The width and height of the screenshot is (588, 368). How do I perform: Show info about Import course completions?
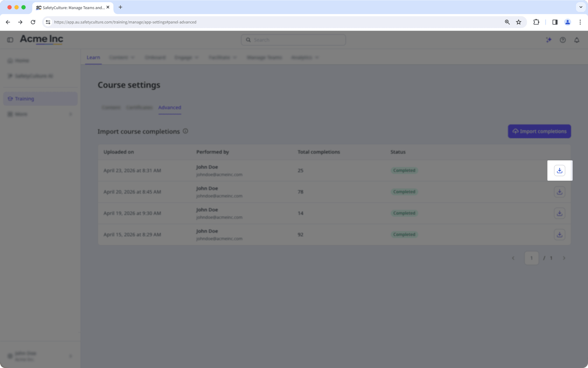pos(185,131)
